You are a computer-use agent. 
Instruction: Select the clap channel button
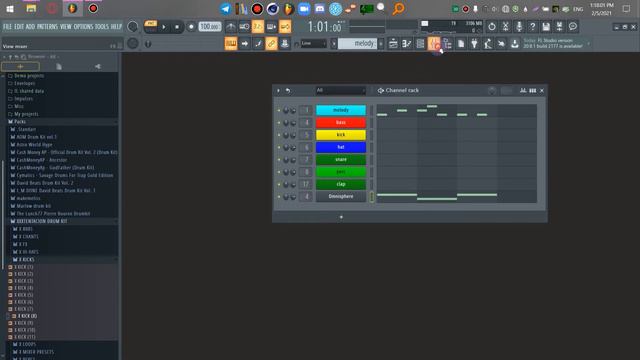coord(341,184)
